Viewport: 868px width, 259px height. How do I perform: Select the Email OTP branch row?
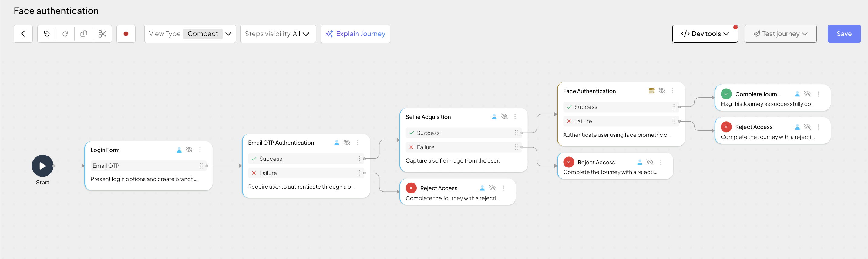[148, 166]
